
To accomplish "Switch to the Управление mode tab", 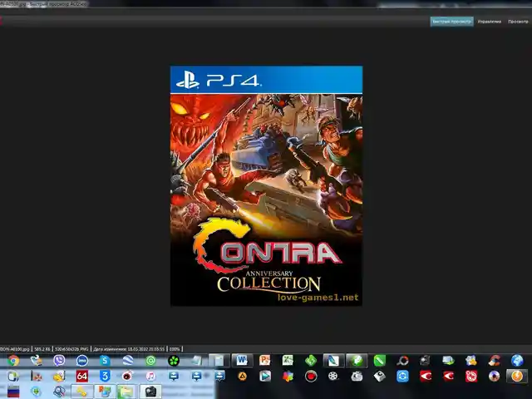I will pyautogui.click(x=490, y=22).
